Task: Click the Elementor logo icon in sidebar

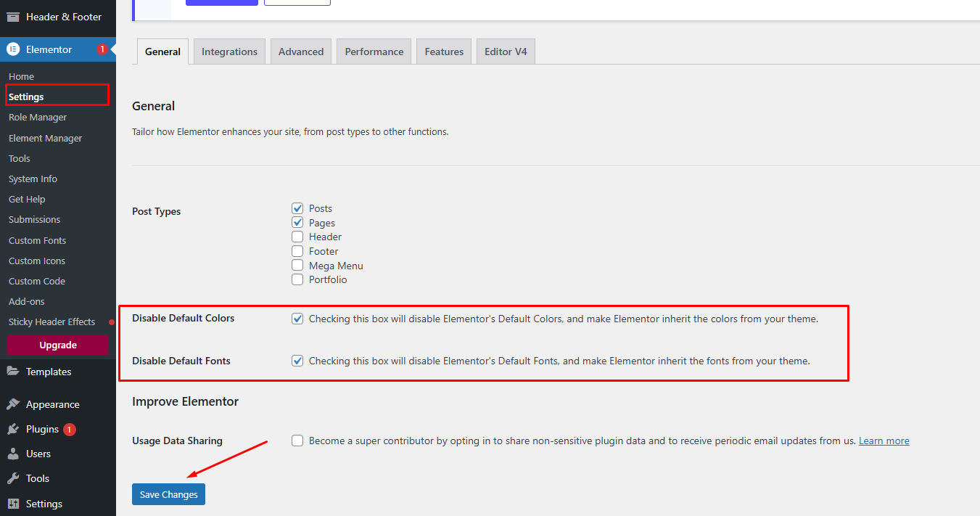Action: [13, 49]
